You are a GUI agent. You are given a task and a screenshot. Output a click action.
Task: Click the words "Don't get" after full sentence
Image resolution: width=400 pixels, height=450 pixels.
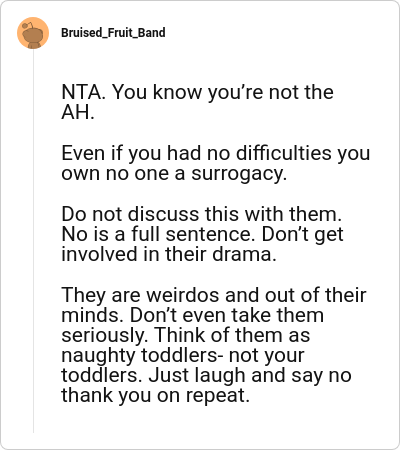click(x=302, y=234)
